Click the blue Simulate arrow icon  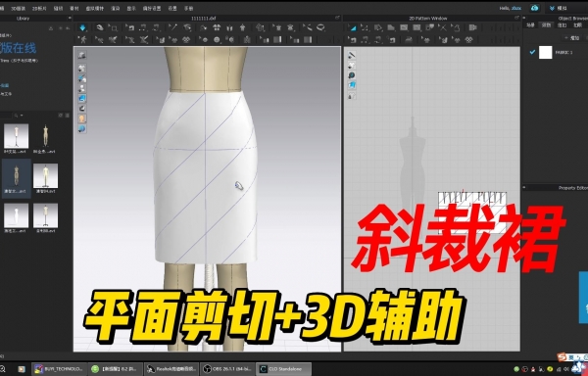click(x=83, y=27)
